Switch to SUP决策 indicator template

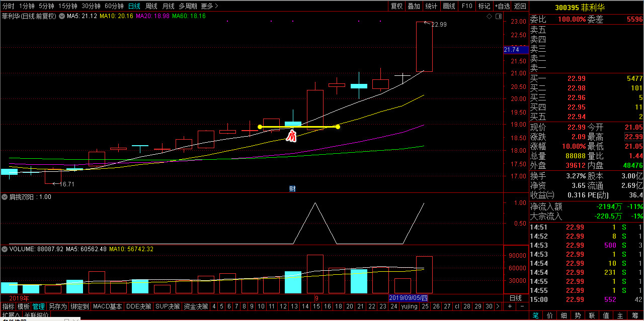168,306
